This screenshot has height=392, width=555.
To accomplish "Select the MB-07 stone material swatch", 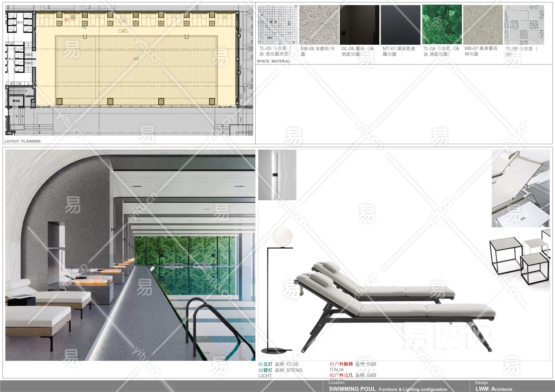I will pyautogui.click(x=483, y=25).
